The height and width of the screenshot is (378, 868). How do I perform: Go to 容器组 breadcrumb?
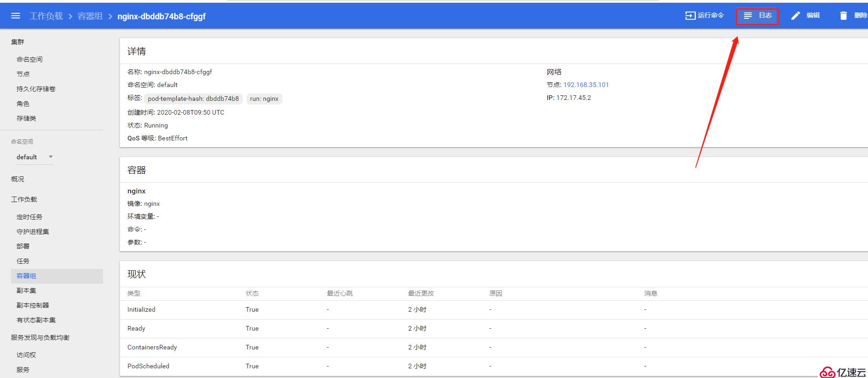[90, 16]
